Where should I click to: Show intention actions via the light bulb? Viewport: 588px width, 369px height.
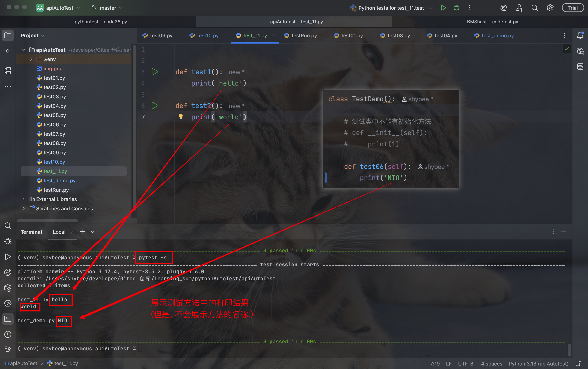pyautogui.click(x=181, y=117)
